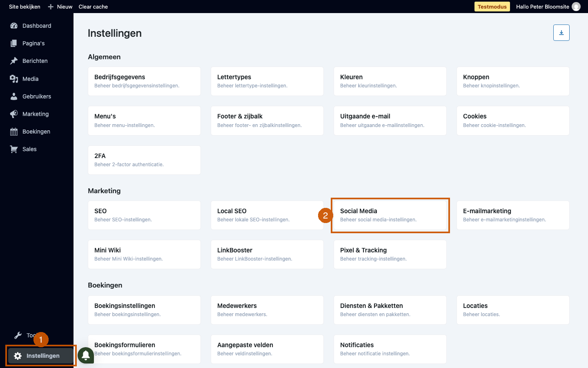Open Knoppen settings card
This screenshot has width=588, height=368.
513,81
